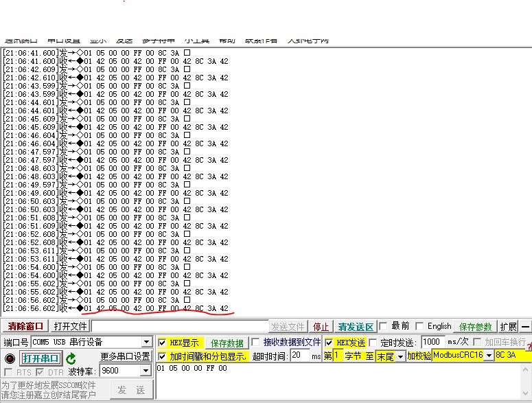
Task: Expand the 末尾 byte position dropdown
Action: pos(400,356)
